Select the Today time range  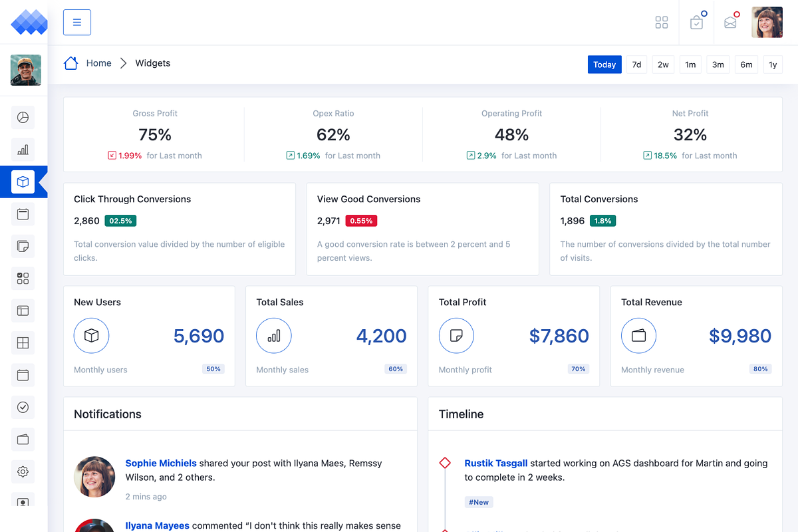click(x=604, y=65)
